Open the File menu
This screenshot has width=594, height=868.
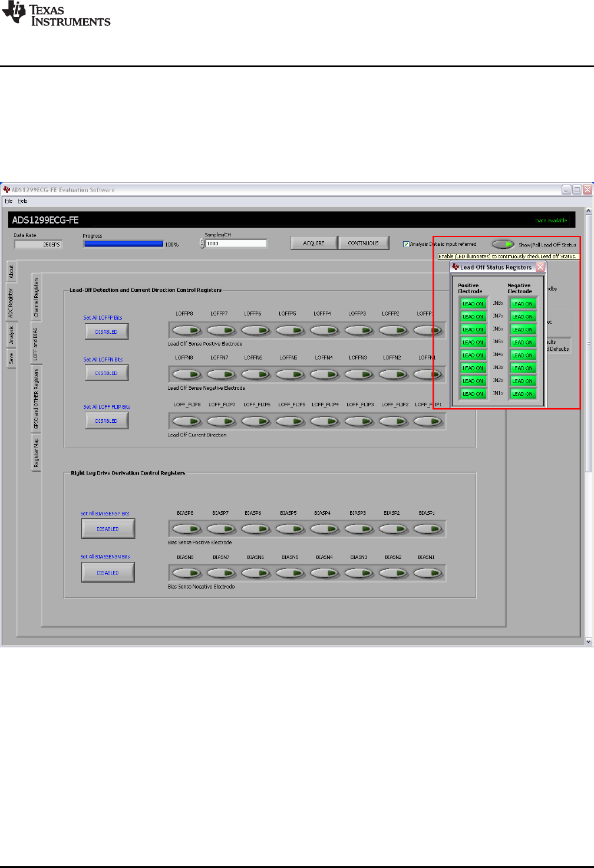click(x=8, y=201)
